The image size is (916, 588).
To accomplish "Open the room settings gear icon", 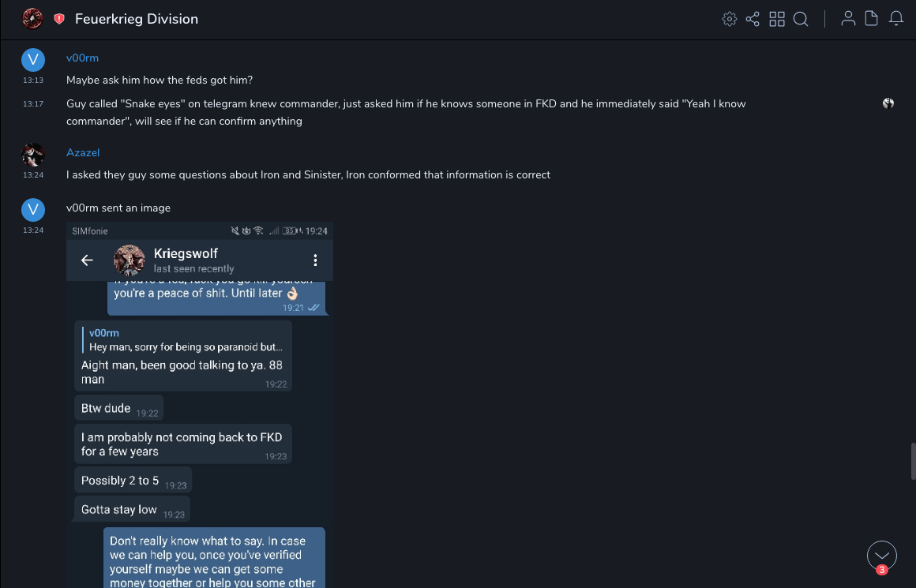I will click(x=730, y=19).
